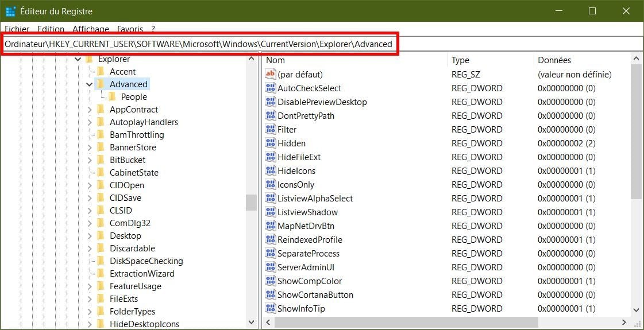Click the registry path address bar
The height and width of the screenshot is (330, 644).
322,44
